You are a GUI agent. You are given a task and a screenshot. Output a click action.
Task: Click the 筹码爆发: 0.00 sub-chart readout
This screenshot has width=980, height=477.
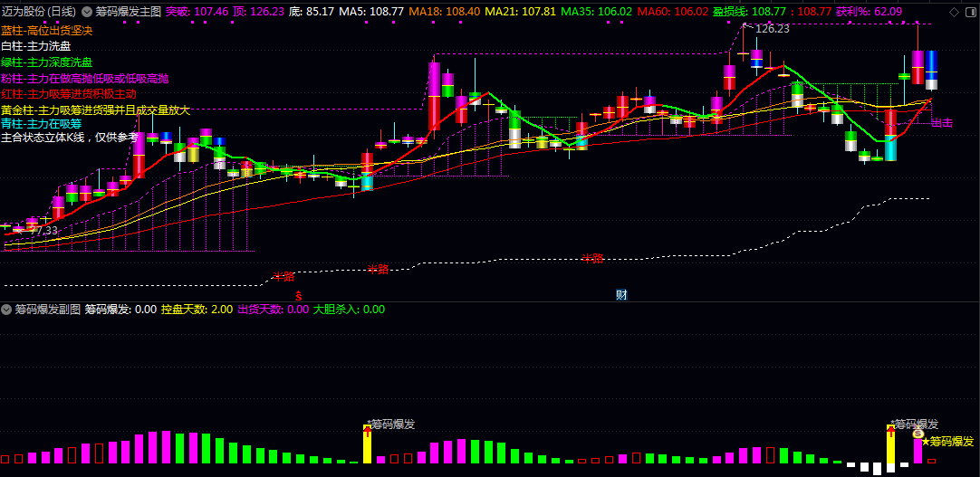(x=120, y=309)
